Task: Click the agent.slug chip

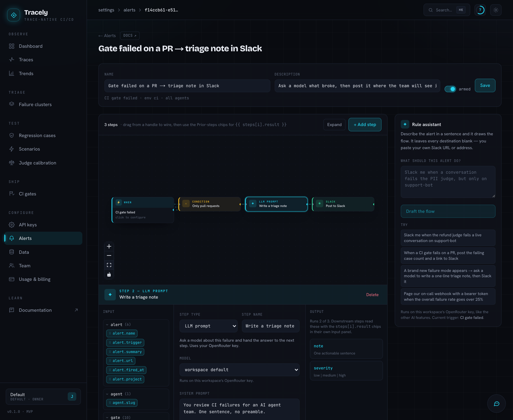Action: coord(122,403)
